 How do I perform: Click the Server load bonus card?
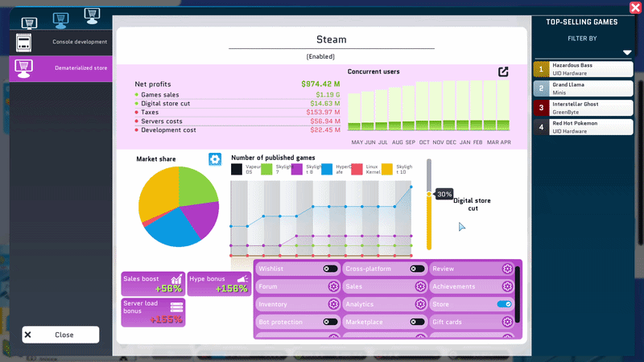coord(153,312)
